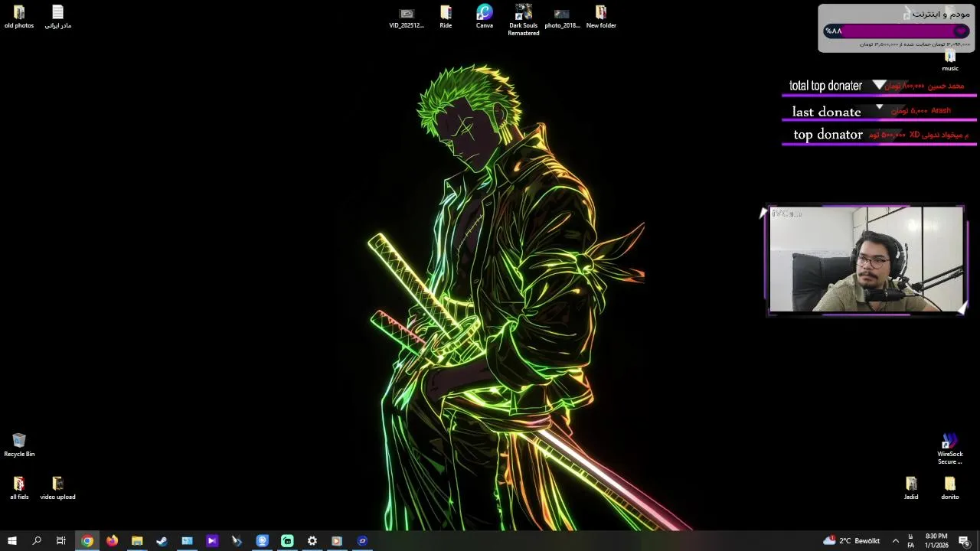The width and height of the screenshot is (980, 551).
Task: Select the Canva desktop shortcut
Action: (485, 17)
